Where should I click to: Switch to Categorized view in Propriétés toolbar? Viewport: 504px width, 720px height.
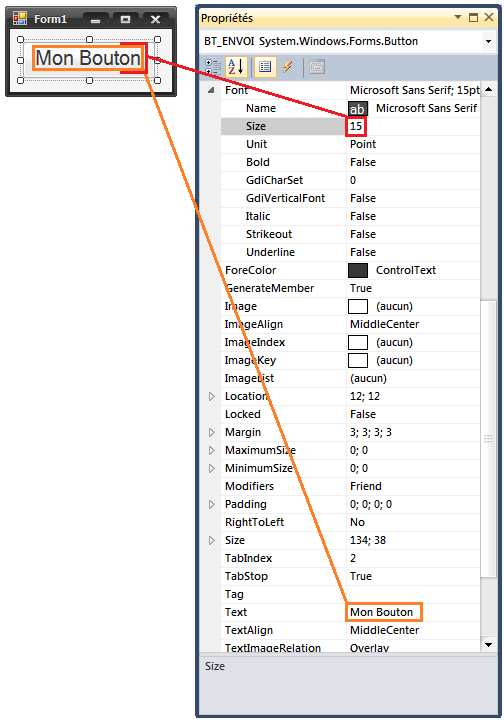click(x=213, y=67)
